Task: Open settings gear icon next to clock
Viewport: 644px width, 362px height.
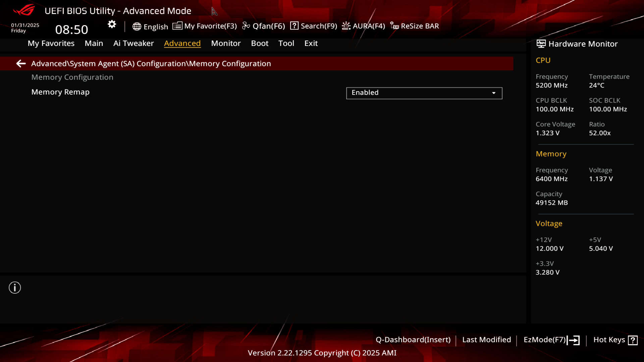Action: pyautogui.click(x=112, y=24)
